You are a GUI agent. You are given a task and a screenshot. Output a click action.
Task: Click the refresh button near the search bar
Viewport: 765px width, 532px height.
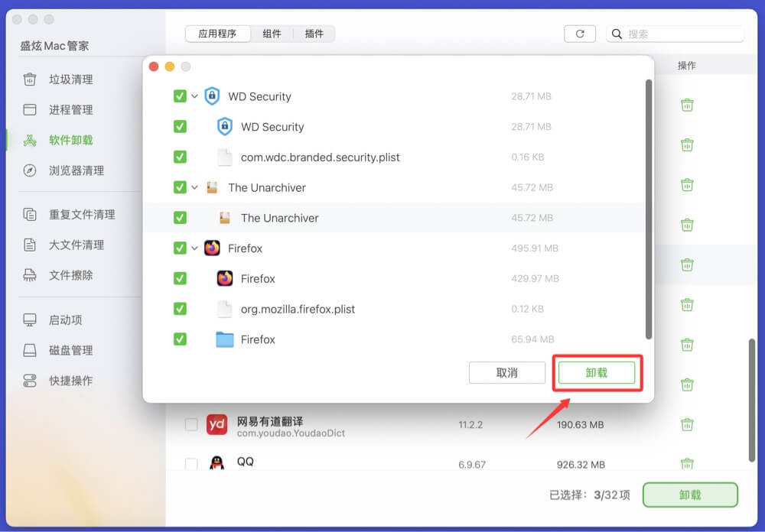pyautogui.click(x=582, y=33)
